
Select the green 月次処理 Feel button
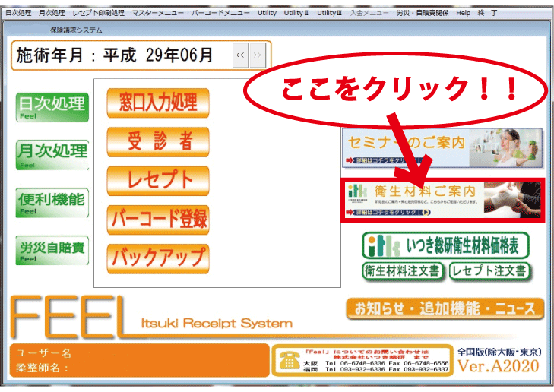[x=52, y=155]
